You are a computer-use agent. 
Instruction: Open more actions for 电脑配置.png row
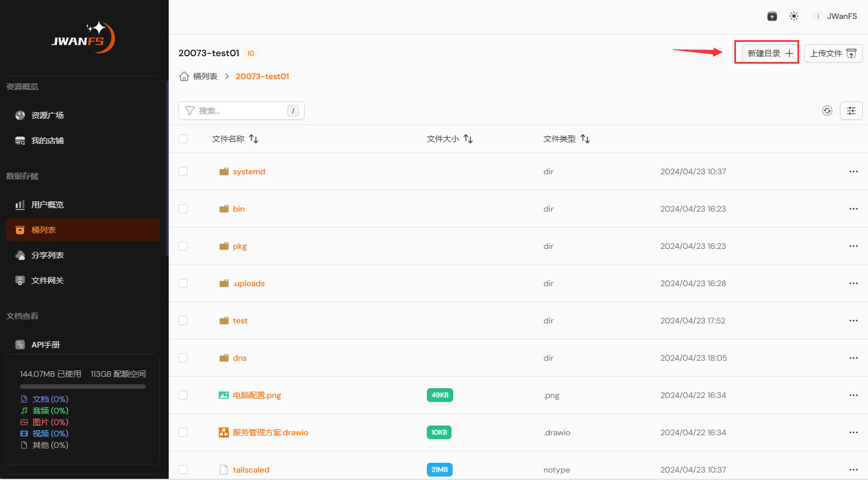pyautogui.click(x=854, y=395)
